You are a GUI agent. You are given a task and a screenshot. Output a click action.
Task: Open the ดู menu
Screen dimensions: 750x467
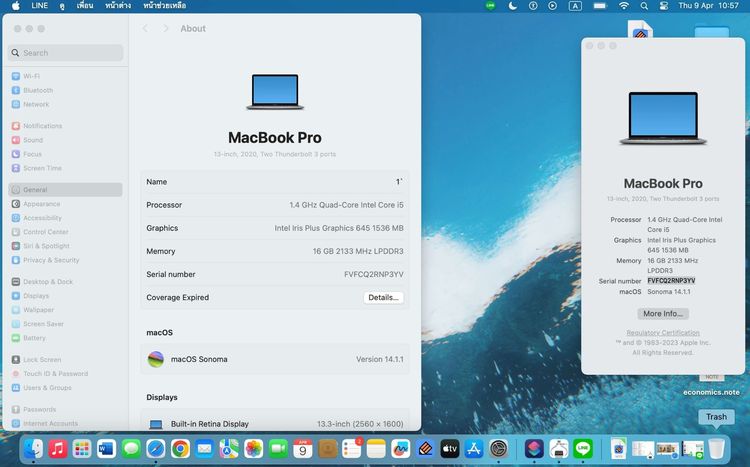pos(62,6)
